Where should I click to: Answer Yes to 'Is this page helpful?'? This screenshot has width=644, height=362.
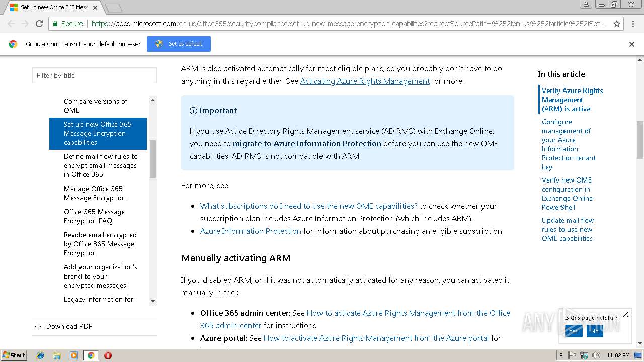coord(574,331)
